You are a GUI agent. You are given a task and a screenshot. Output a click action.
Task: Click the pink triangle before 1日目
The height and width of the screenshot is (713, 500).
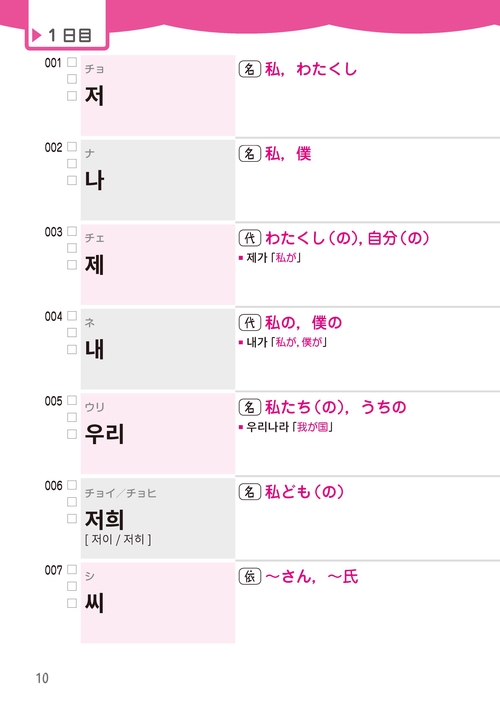[x=36, y=35]
